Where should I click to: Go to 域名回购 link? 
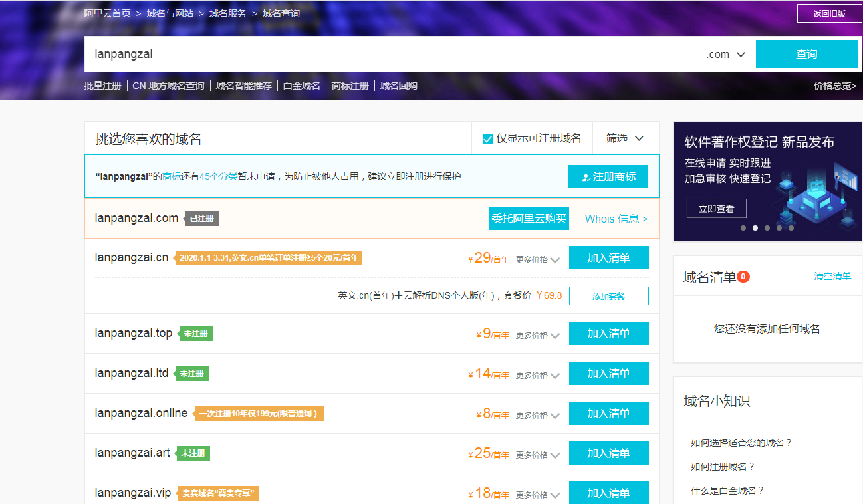pyautogui.click(x=398, y=86)
